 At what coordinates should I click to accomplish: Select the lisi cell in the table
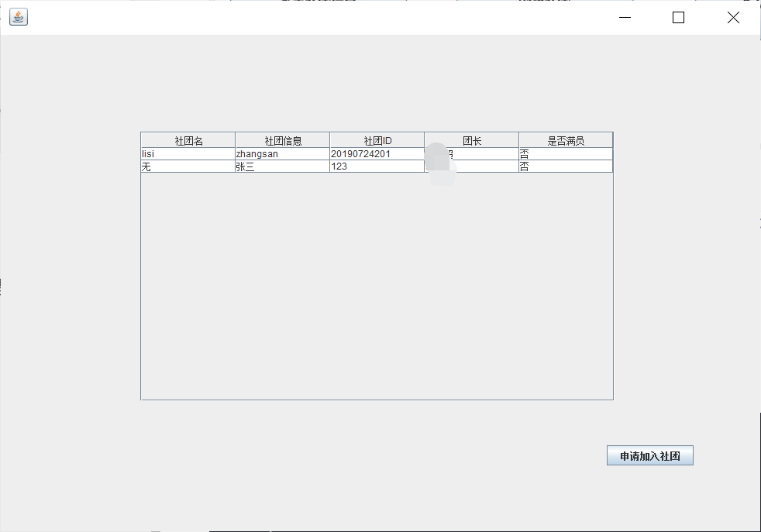188,154
